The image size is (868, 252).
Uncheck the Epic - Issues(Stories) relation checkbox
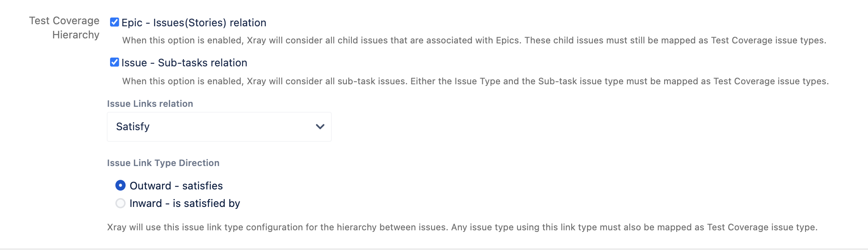115,22
